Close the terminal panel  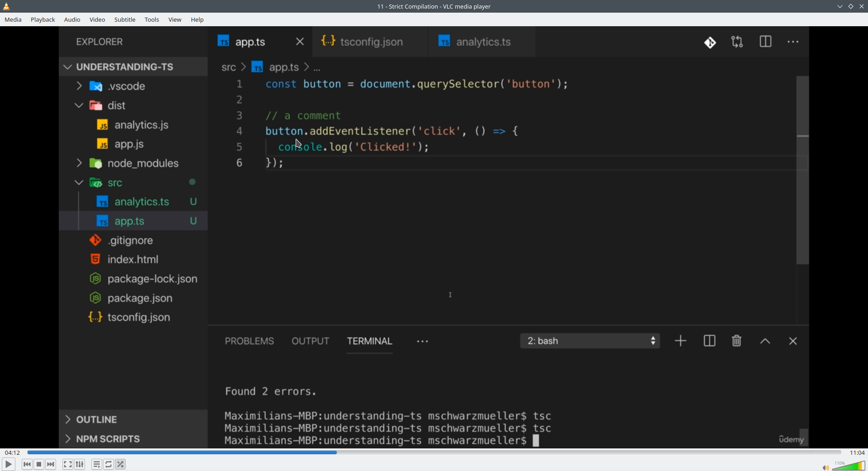click(x=793, y=341)
